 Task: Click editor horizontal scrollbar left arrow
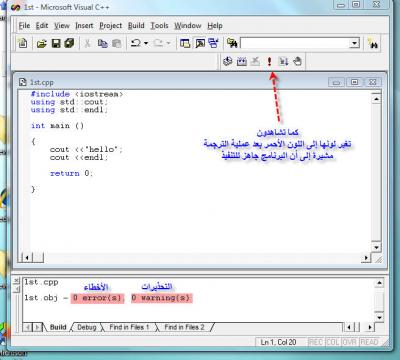coord(27,257)
